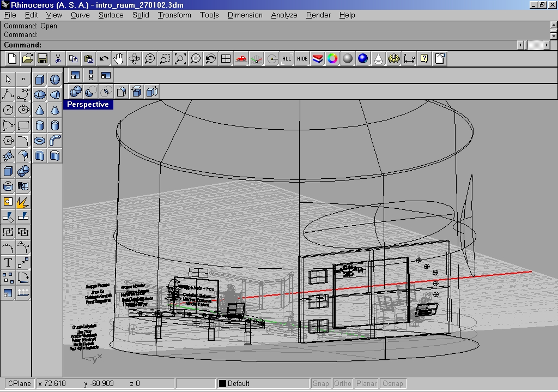Click the Explode tool icon
This screenshot has height=392, width=558.
pyautogui.click(x=23, y=202)
